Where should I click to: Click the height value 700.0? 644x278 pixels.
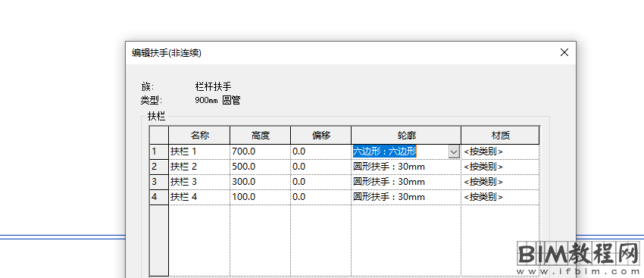tap(260, 151)
